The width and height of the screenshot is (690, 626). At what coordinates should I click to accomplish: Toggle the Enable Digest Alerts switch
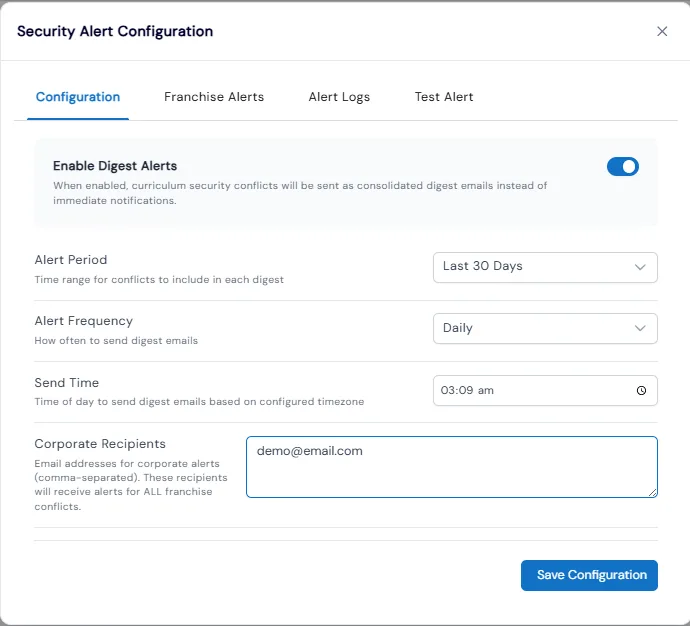(622, 166)
